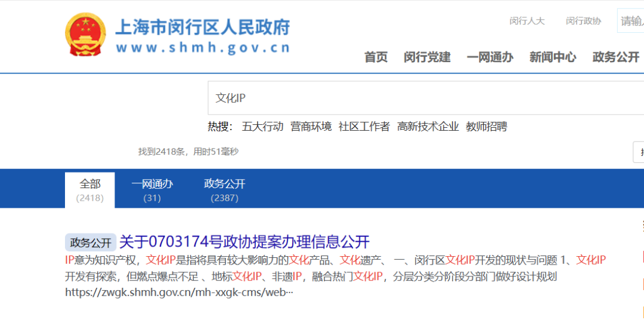Click the zwgk.shmh.gov.cn result URL
The height and width of the screenshot is (320, 644).
tap(179, 293)
